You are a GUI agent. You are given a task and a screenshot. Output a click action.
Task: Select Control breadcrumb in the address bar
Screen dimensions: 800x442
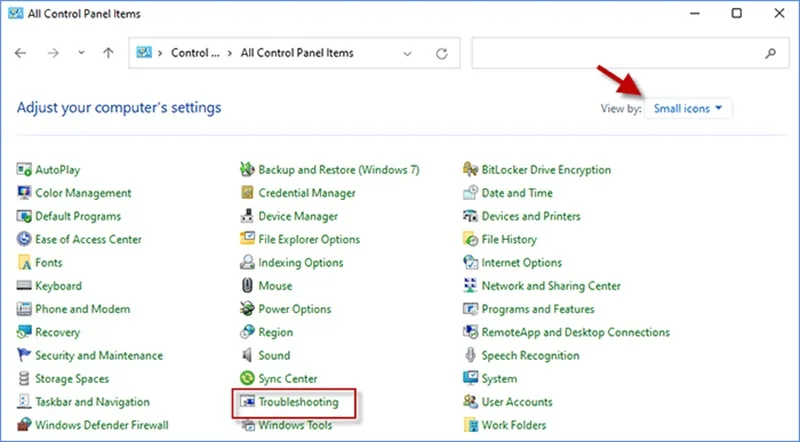(x=195, y=53)
